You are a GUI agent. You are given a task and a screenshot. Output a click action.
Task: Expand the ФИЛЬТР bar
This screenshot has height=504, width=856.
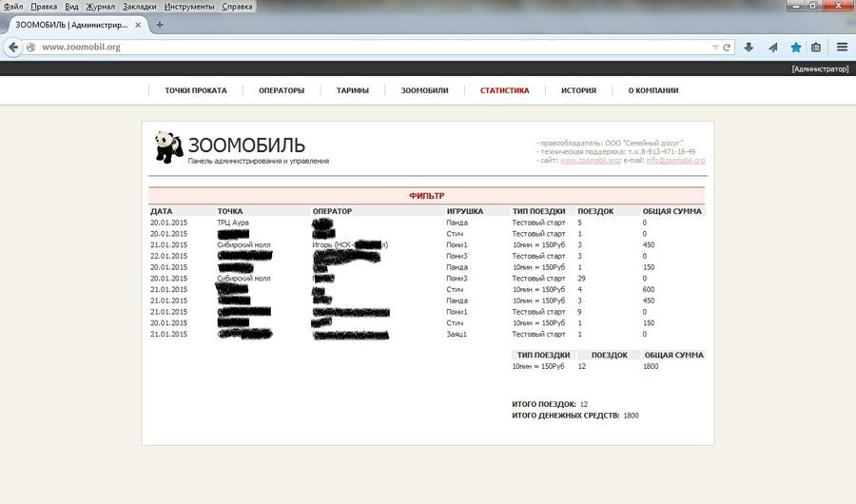pyautogui.click(x=427, y=195)
